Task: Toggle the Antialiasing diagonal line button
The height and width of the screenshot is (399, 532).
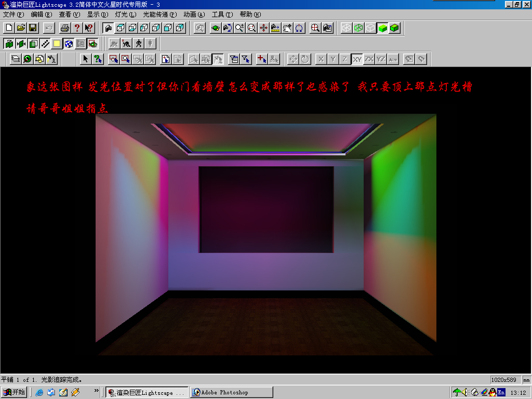Action: [x=45, y=44]
